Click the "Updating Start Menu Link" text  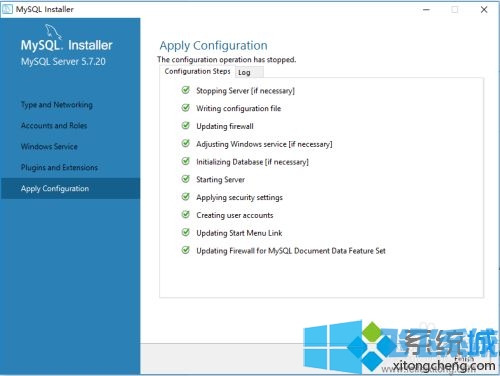click(239, 233)
